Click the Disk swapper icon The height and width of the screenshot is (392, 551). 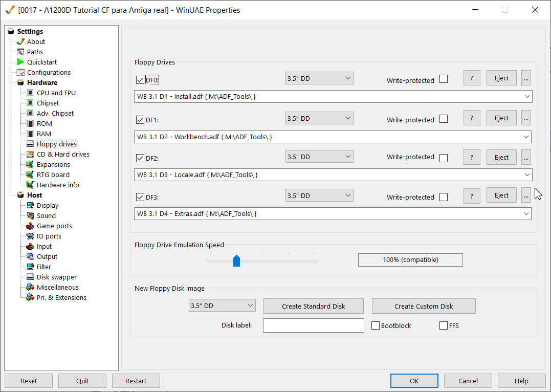(30, 277)
